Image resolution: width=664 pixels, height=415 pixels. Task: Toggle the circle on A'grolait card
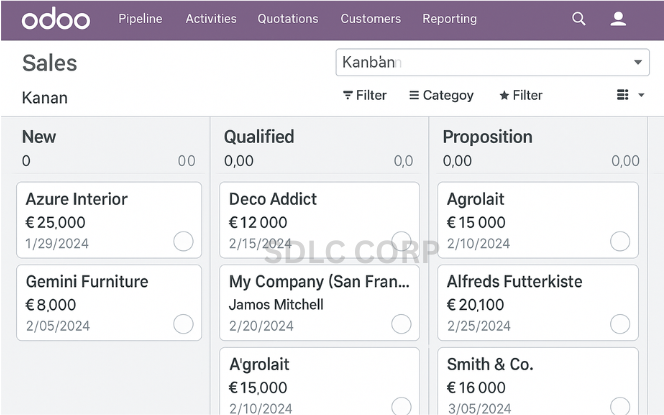[x=401, y=406]
